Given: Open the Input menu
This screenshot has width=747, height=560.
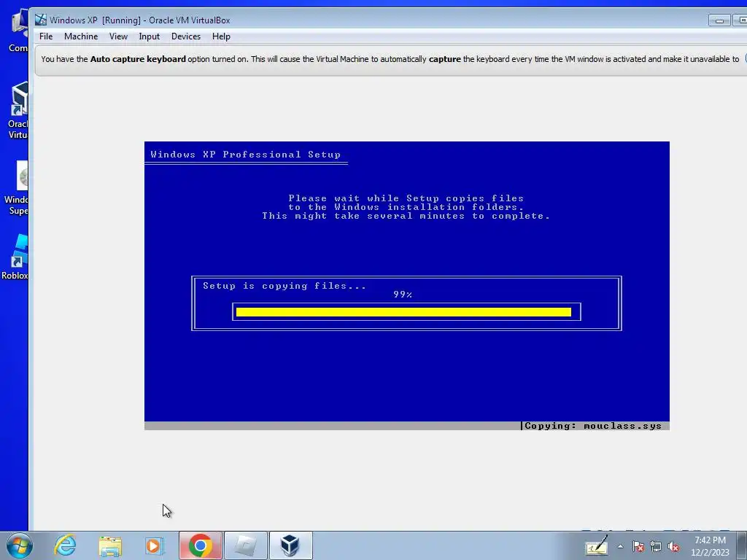Looking at the screenshot, I should click(x=149, y=36).
